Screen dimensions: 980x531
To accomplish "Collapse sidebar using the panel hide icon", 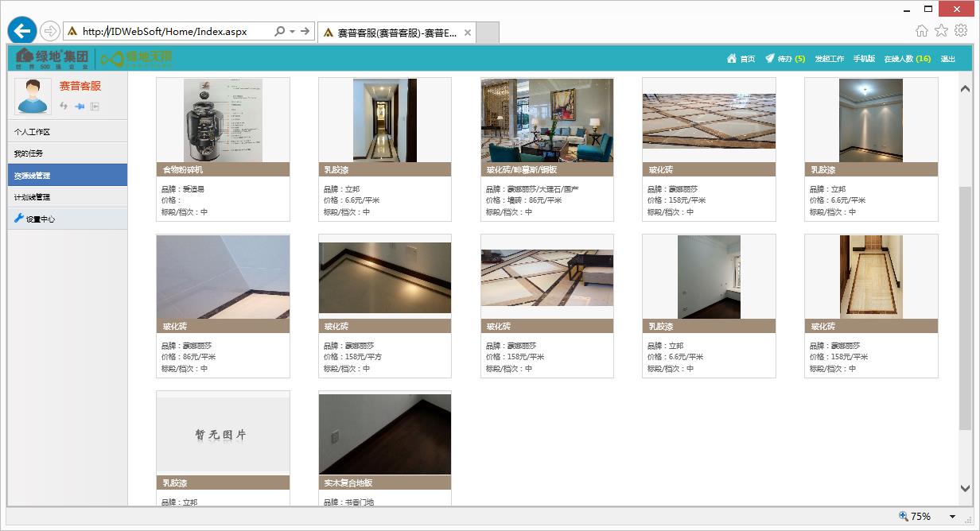I will pyautogui.click(x=95, y=107).
